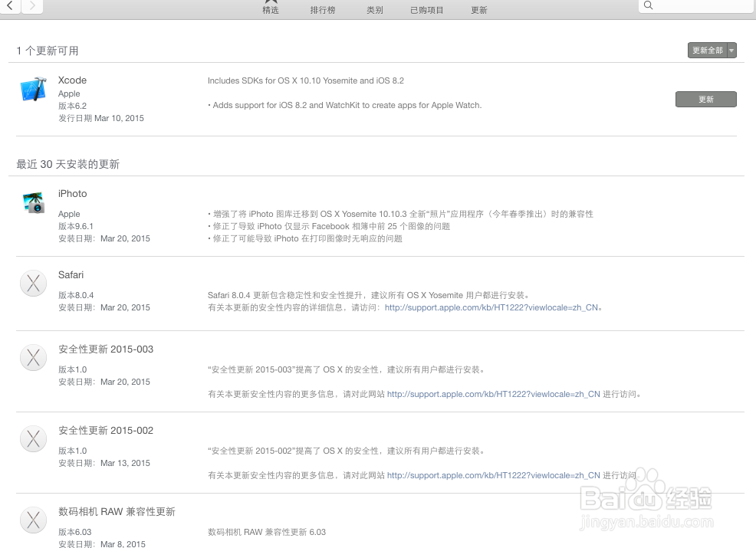Open the iPhoto app icon
This screenshot has width=756, height=548.
pyautogui.click(x=33, y=202)
